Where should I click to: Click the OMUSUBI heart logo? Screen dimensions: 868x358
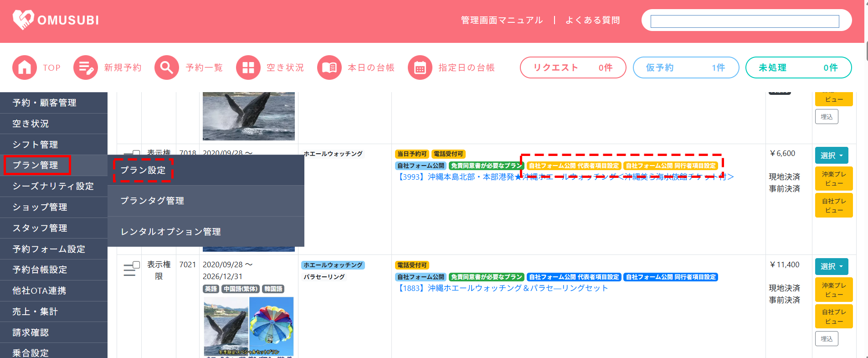click(23, 20)
